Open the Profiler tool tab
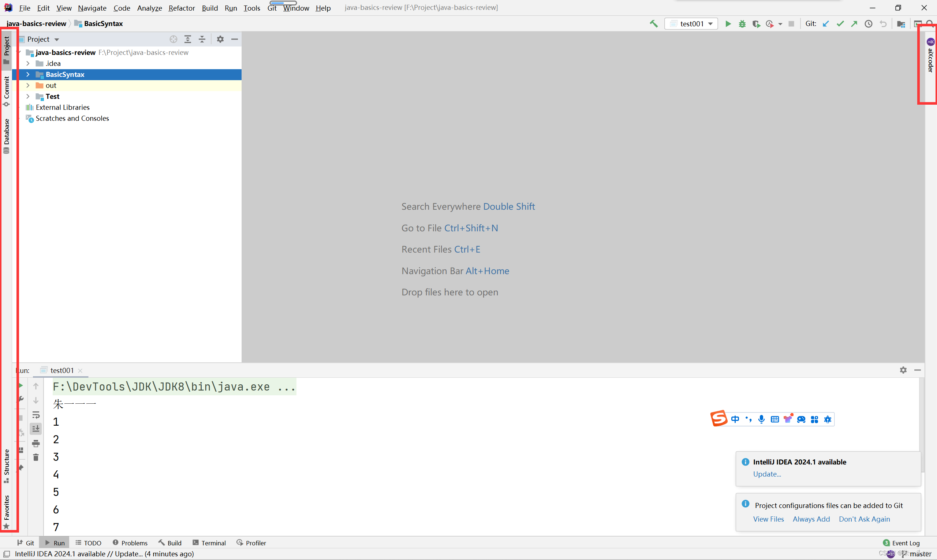The image size is (937, 560). click(x=251, y=543)
